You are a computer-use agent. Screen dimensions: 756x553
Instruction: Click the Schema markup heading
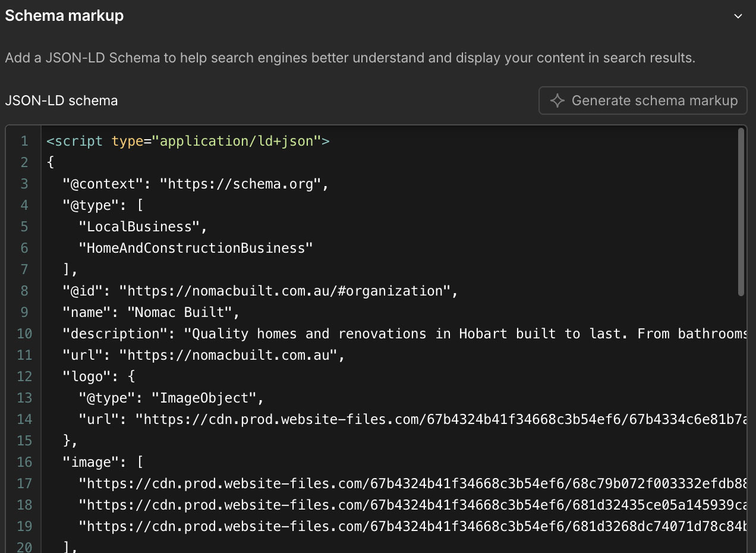tap(64, 15)
